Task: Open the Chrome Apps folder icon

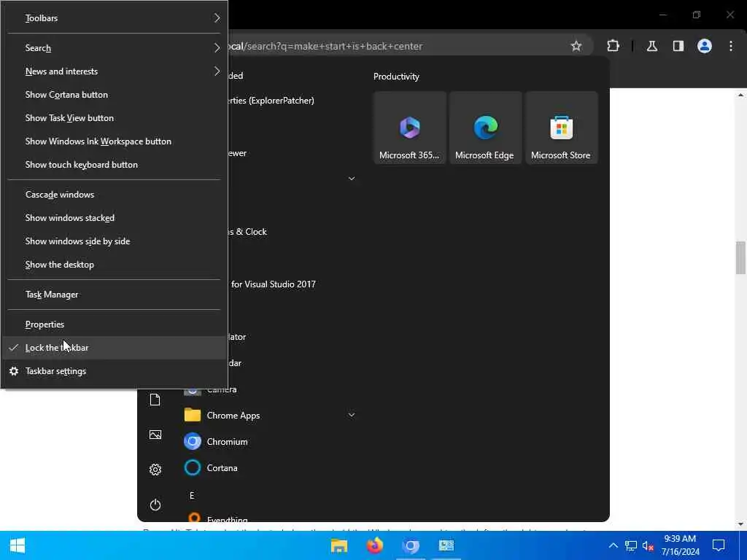Action: click(193, 415)
